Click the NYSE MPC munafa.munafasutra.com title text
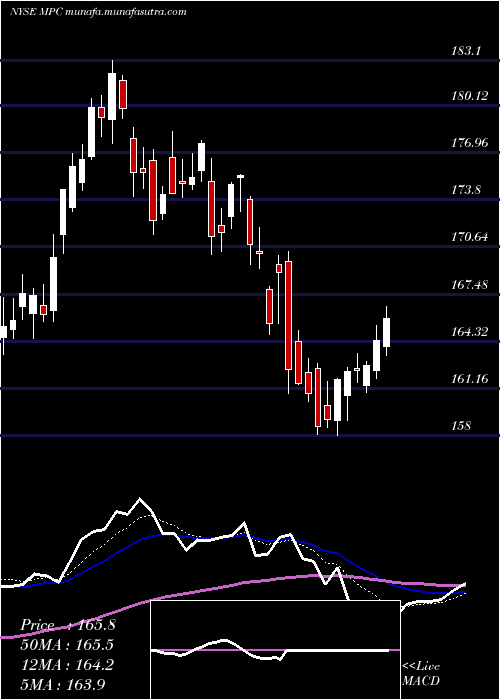500x700 pixels. (98, 12)
